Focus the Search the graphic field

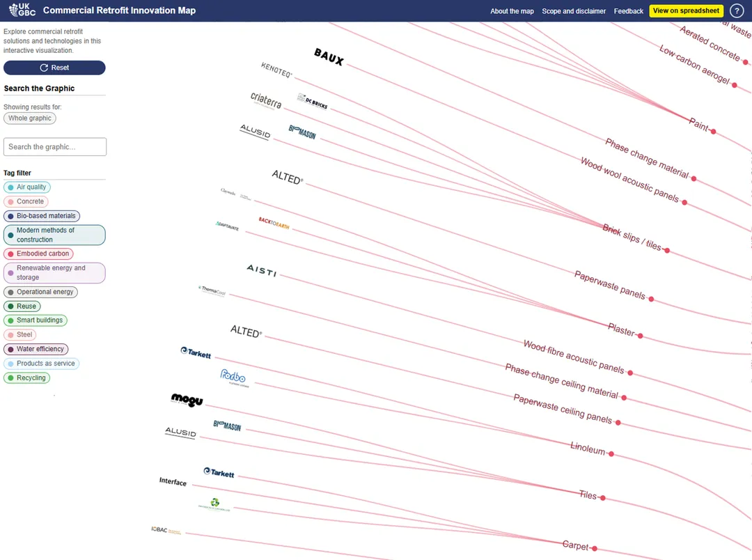point(55,147)
